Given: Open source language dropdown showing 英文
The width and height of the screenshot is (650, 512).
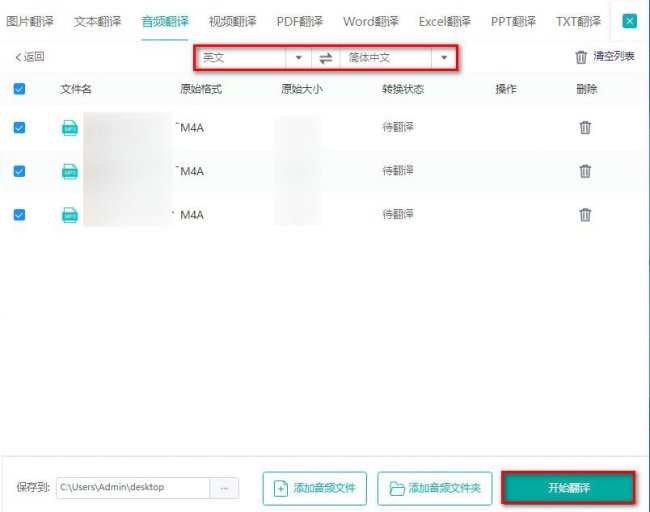Looking at the screenshot, I should click(x=243, y=57).
